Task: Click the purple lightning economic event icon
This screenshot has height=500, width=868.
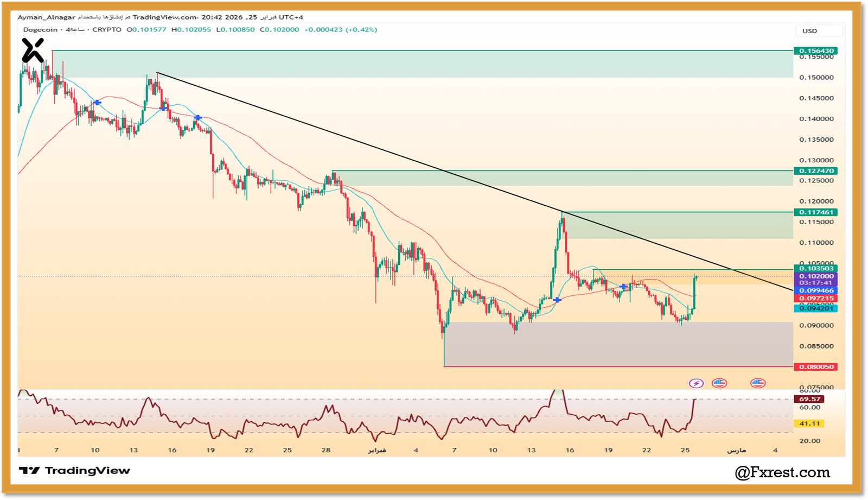Action: click(x=697, y=383)
